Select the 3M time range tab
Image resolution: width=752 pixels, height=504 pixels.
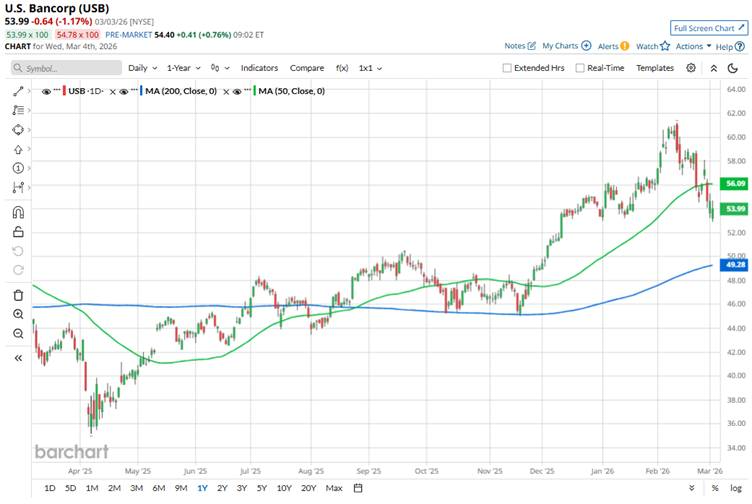pos(136,488)
